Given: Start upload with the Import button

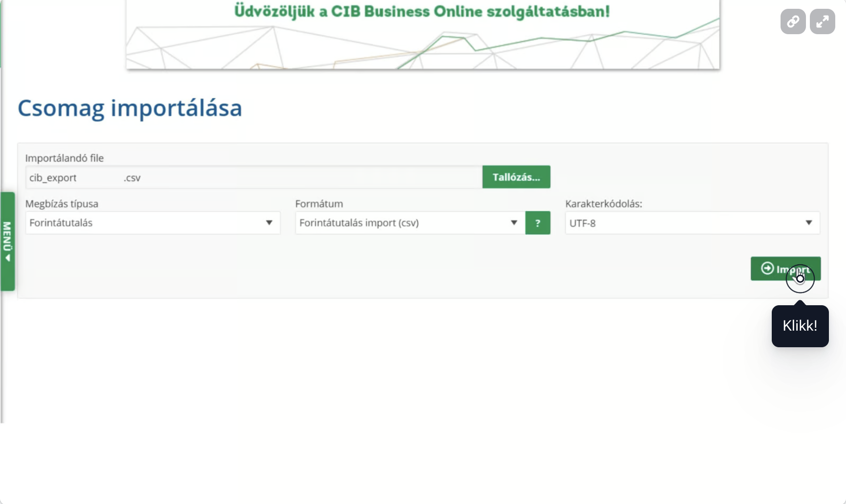Looking at the screenshot, I should tap(785, 269).
